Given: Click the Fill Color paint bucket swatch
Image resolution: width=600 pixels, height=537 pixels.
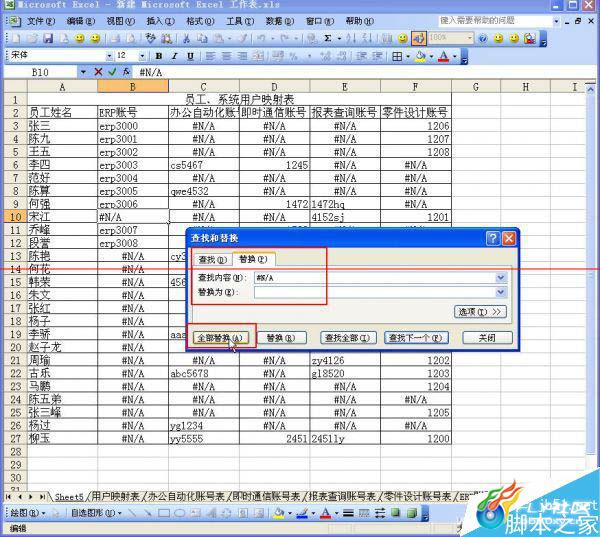Looking at the screenshot, I should 421,57.
